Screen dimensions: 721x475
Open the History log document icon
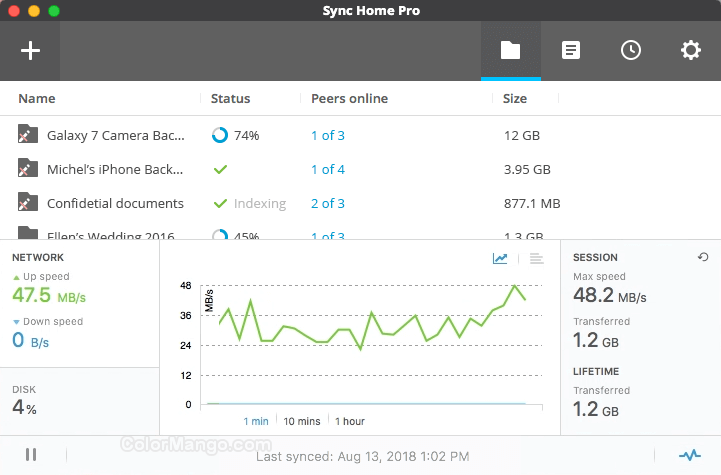570,50
